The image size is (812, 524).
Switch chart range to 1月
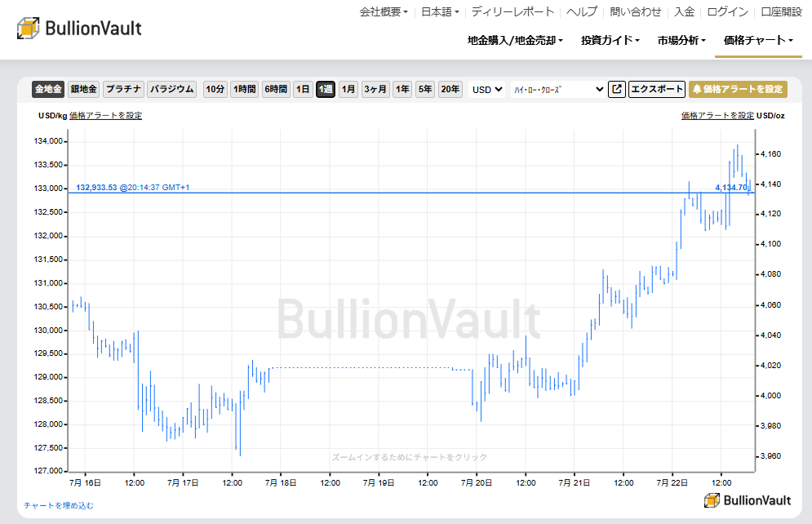pyautogui.click(x=348, y=89)
